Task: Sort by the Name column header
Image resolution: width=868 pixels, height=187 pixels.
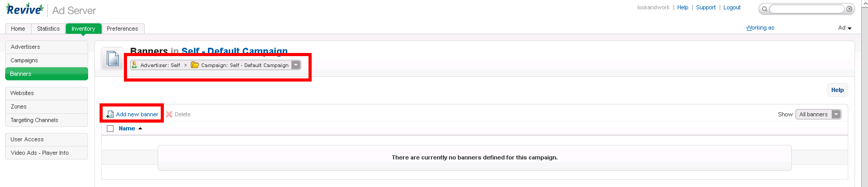Action: click(x=127, y=128)
